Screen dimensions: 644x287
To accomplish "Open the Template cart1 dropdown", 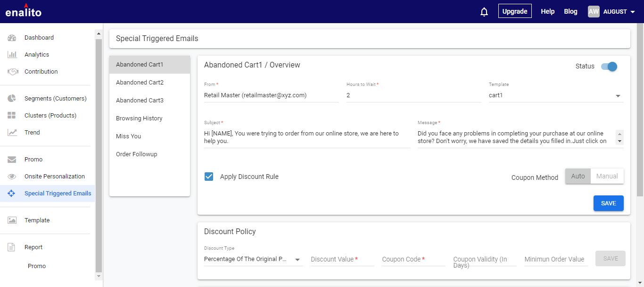I will tap(556, 95).
